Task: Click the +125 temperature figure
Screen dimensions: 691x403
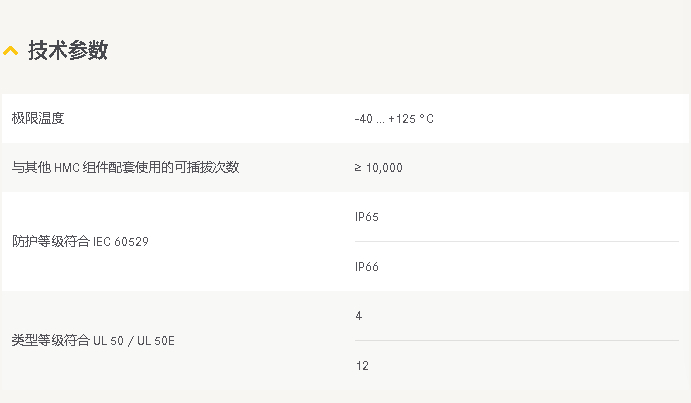Action: [x=402, y=119]
